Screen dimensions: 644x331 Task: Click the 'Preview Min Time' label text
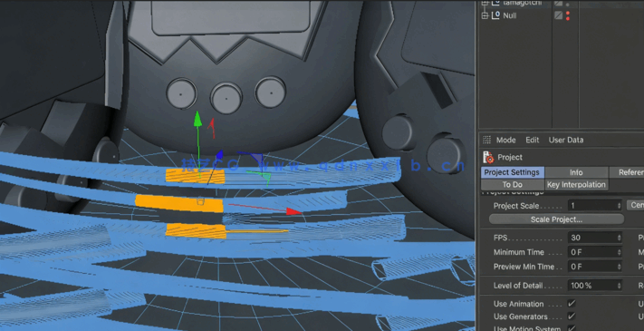click(x=524, y=267)
